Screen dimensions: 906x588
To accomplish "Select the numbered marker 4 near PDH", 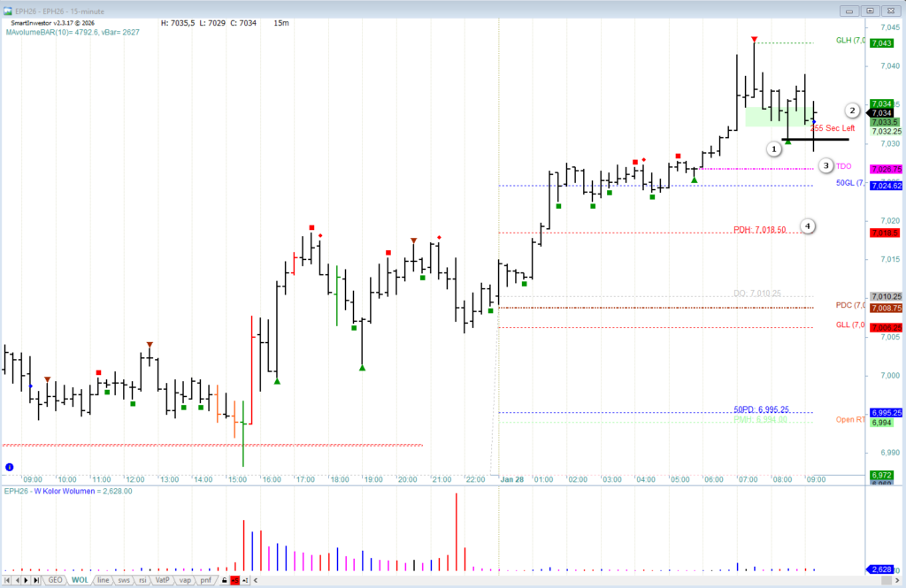I will click(808, 226).
